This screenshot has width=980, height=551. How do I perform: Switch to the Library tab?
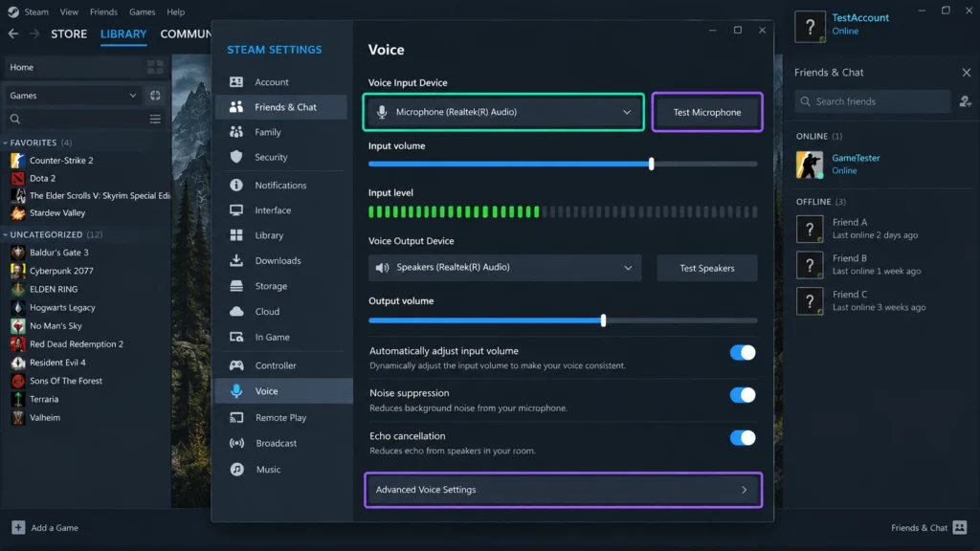(123, 33)
